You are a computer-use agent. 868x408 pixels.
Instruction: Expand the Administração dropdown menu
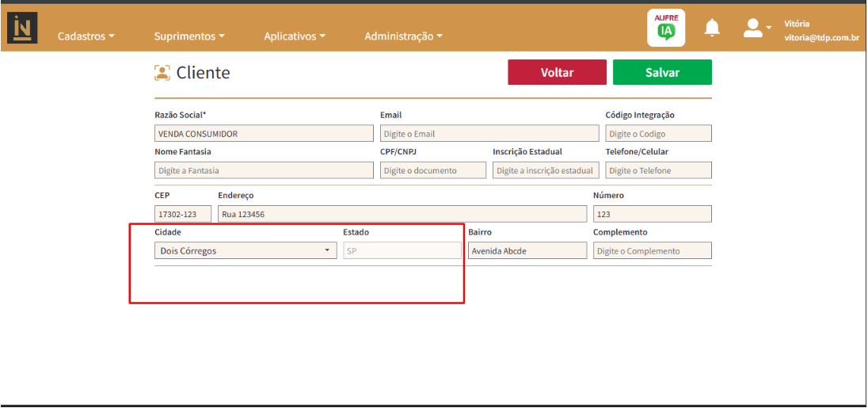click(403, 36)
